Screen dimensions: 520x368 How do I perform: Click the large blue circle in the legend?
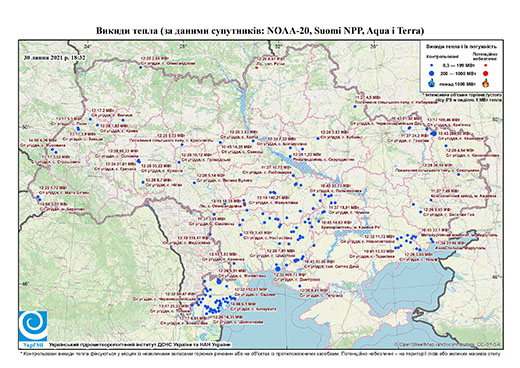point(432,73)
